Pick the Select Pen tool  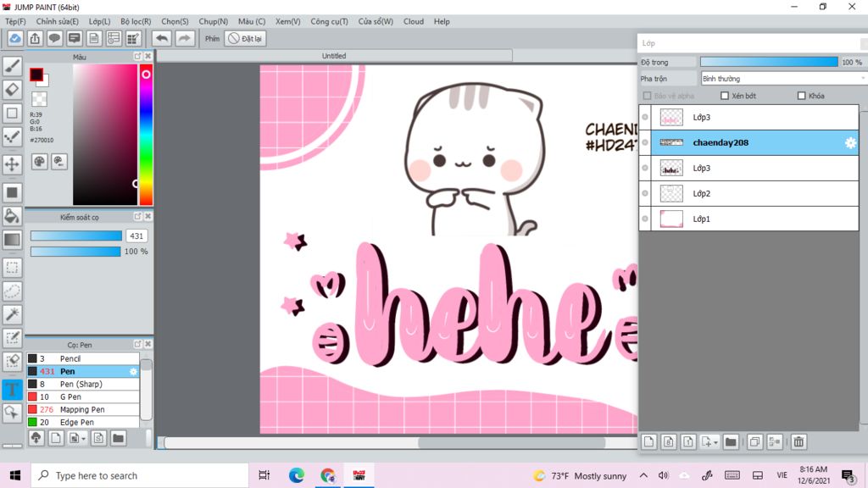12,338
